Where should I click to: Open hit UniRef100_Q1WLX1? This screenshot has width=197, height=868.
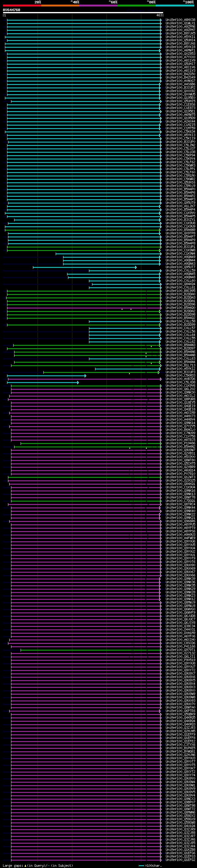[x=180, y=23]
